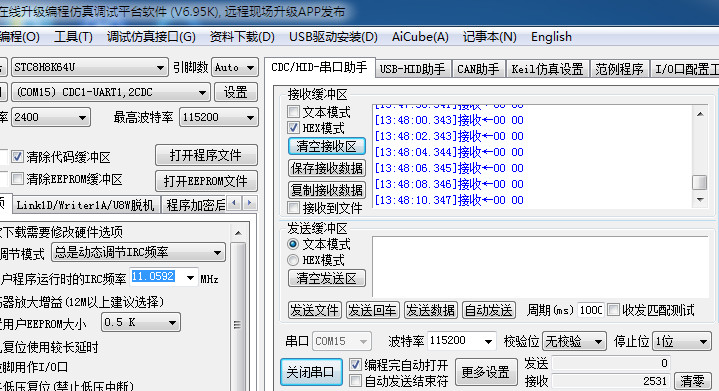Click hardware options scrollbar up arrow
The image size is (719, 391).
pos(238,233)
